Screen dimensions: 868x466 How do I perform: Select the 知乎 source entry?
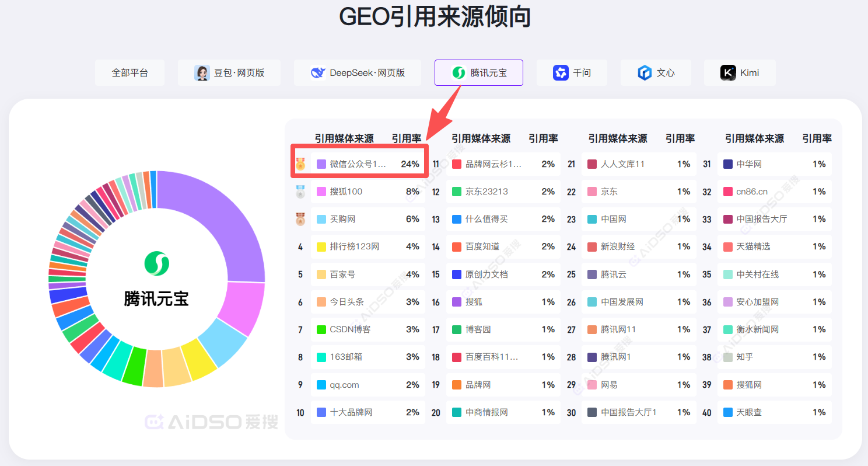[776, 357]
